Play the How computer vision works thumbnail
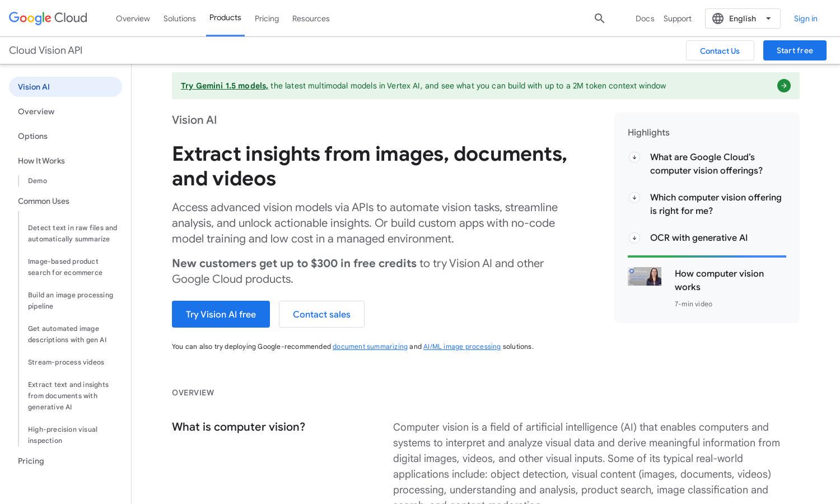Viewport: 840px width, 504px height. tap(645, 276)
